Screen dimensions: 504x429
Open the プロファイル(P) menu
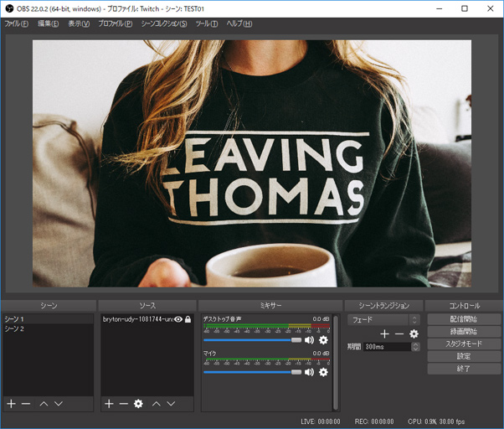tap(115, 23)
